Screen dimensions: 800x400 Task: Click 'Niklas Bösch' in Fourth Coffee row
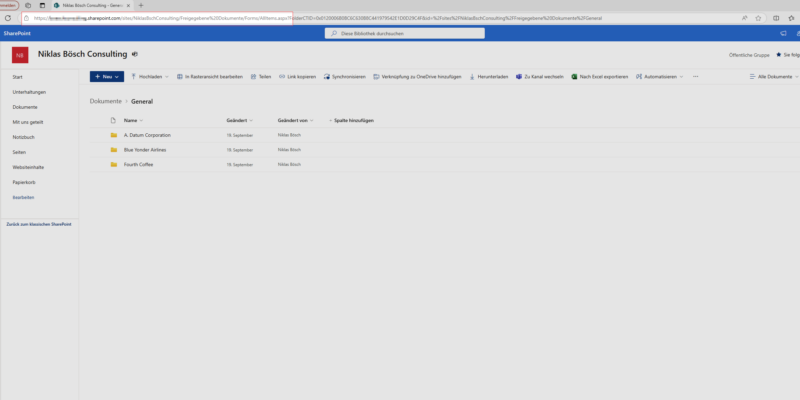tap(289, 164)
